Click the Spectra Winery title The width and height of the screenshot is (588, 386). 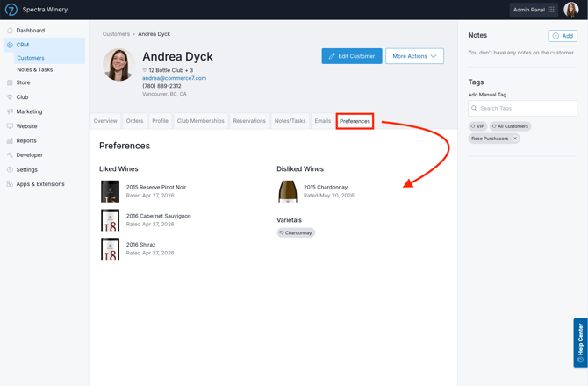45,10
